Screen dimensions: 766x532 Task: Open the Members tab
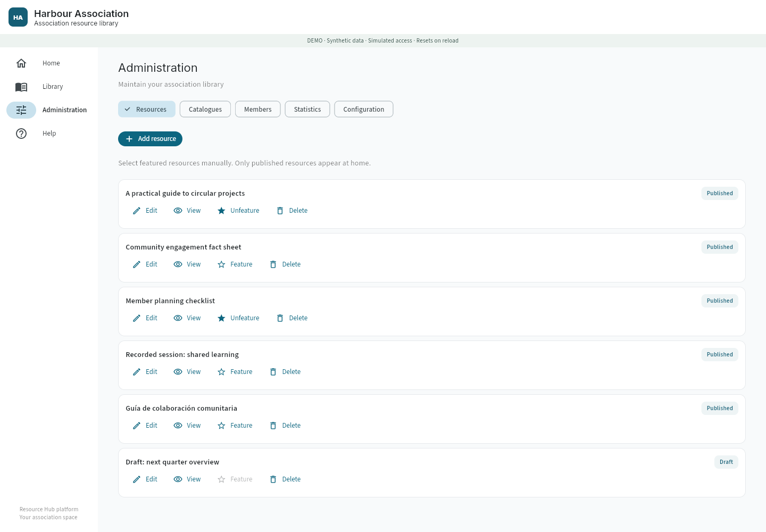pyautogui.click(x=258, y=109)
